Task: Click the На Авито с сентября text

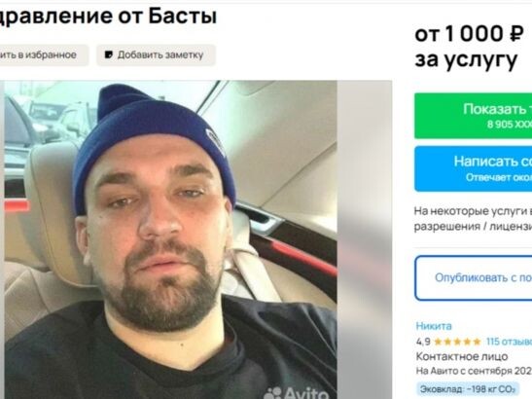Action: pos(474,371)
